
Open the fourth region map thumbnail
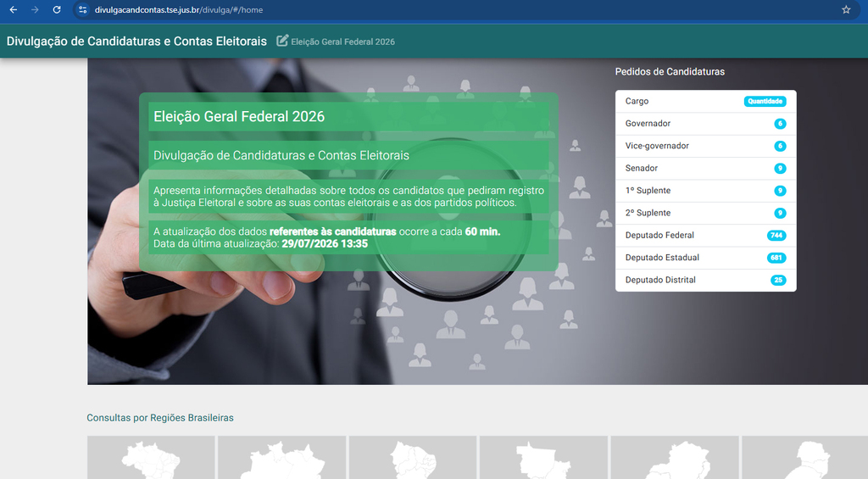(x=543, y=458)
